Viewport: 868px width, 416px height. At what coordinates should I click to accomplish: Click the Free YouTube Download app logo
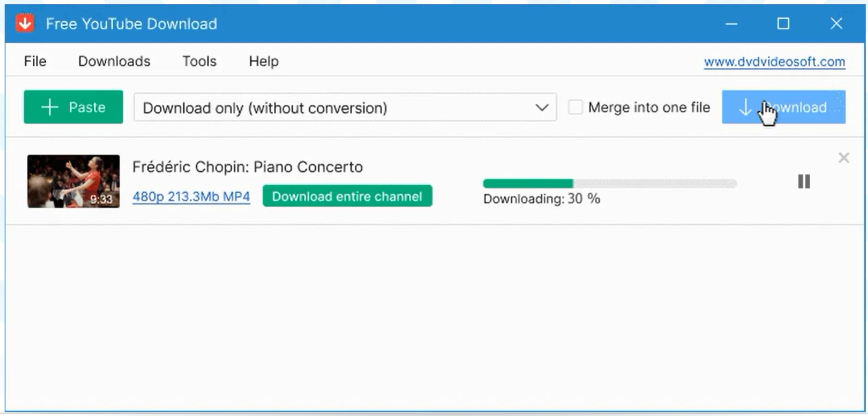pyautogui.click(x=25, y=23)
